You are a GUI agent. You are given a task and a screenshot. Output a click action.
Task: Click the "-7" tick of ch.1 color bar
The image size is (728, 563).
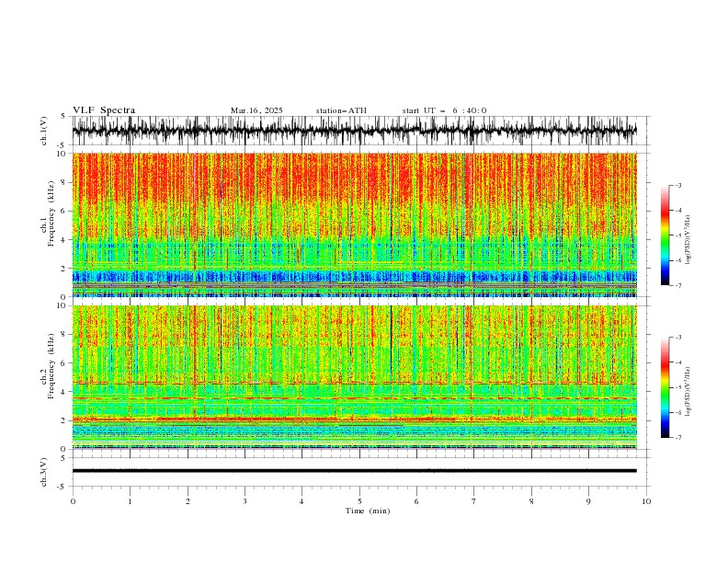point(677,285)
